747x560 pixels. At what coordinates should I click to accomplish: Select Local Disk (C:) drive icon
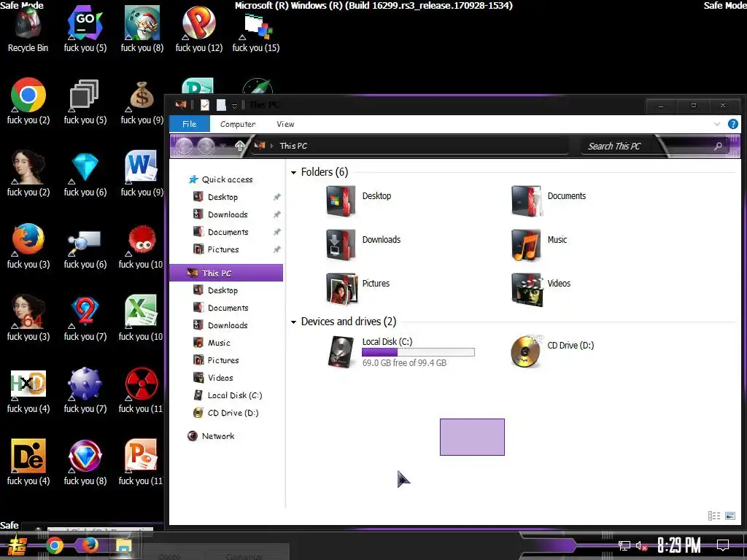[x=341, y=351]
